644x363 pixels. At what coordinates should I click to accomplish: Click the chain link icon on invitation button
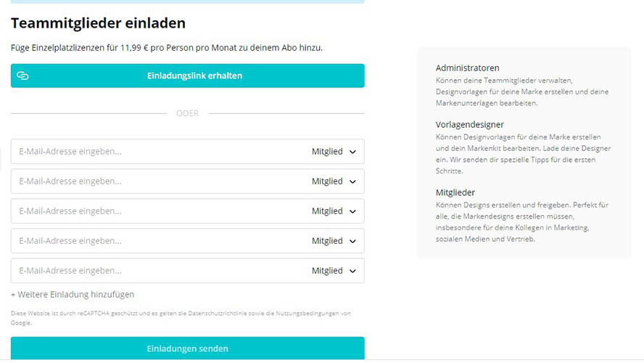[x=22, y=76]
